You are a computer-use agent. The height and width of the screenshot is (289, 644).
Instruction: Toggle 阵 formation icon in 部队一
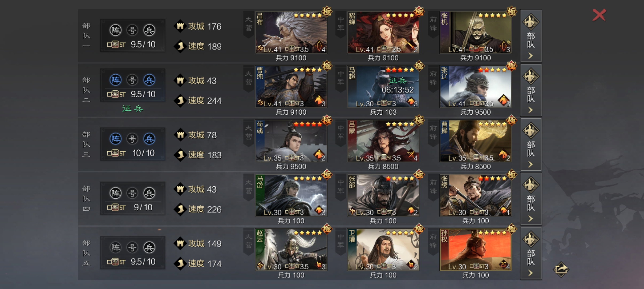point(115,30)
